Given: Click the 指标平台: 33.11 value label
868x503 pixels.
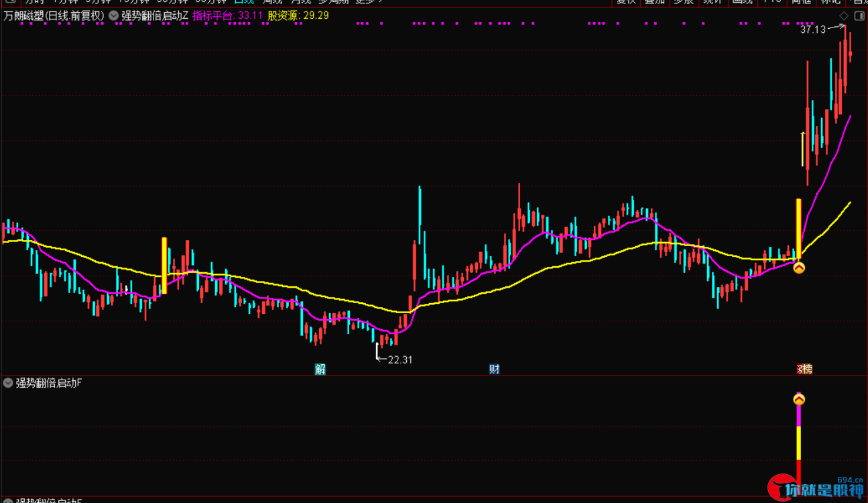Looking at the screenshot, I should click(x=228, y=15).
